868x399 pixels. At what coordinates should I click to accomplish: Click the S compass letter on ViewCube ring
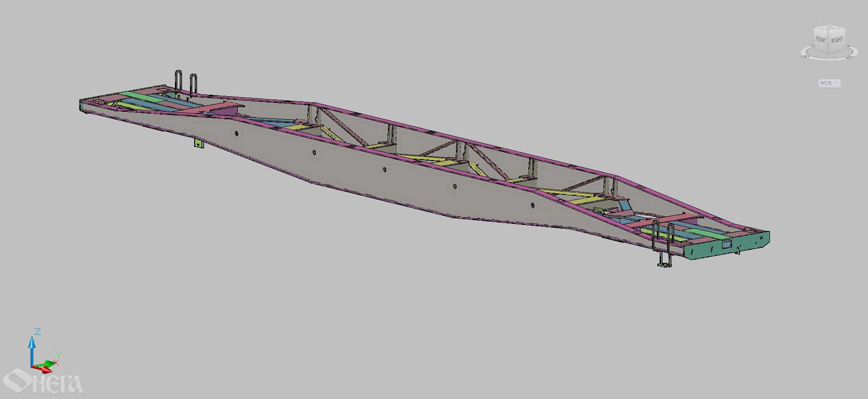806,56
